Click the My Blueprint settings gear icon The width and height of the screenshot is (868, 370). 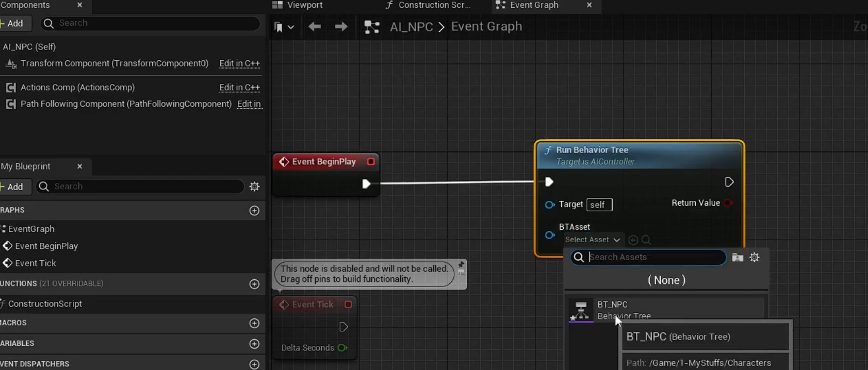click(x=254, y=187)
